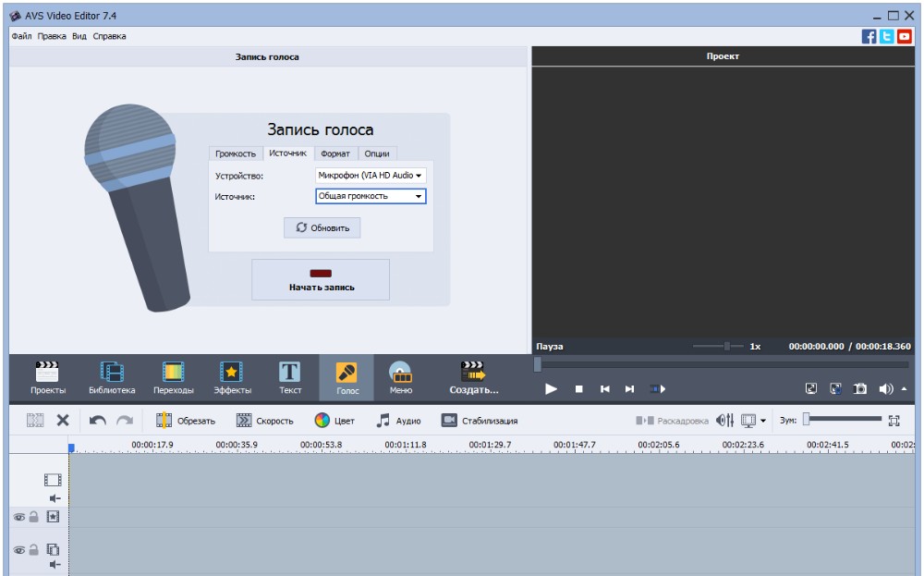
Task: Mute the lower track speaker icon
Action: click(55, 564)
